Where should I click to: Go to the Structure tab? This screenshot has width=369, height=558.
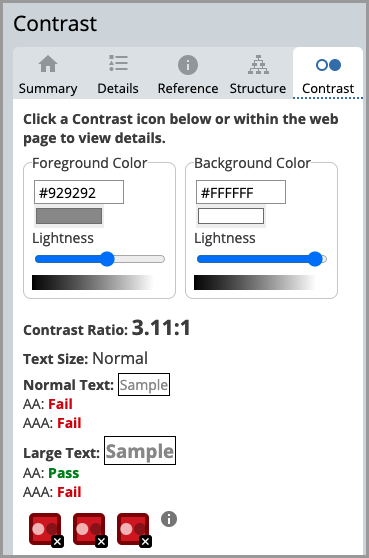pyautogui.click(x=258, y=74)
